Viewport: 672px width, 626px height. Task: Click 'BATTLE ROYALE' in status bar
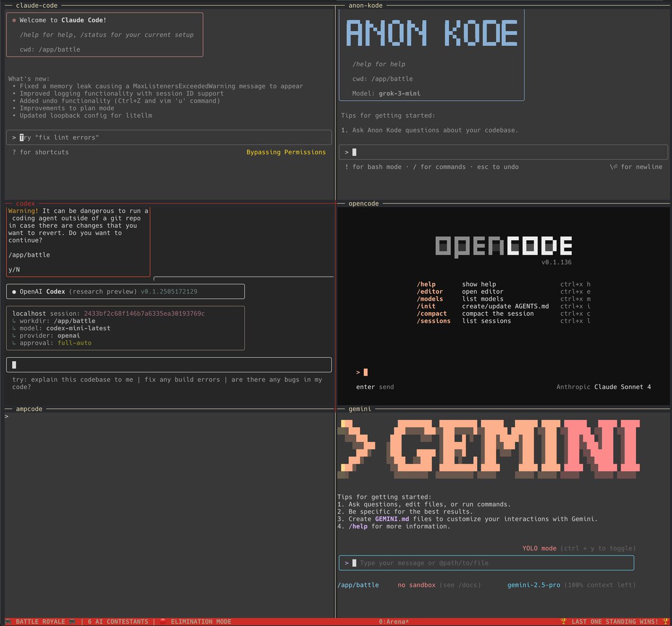(40, 622)
